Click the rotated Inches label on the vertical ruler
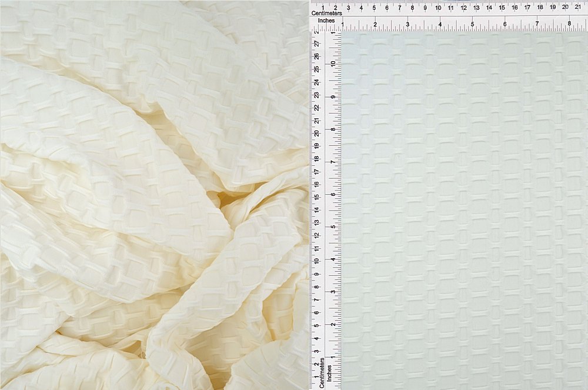Viewport: 588px width, 390px height. coord(329,373)
